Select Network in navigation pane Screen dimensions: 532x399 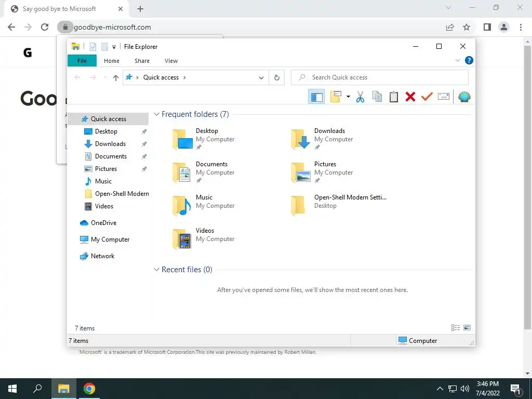(x=102, y=256)
